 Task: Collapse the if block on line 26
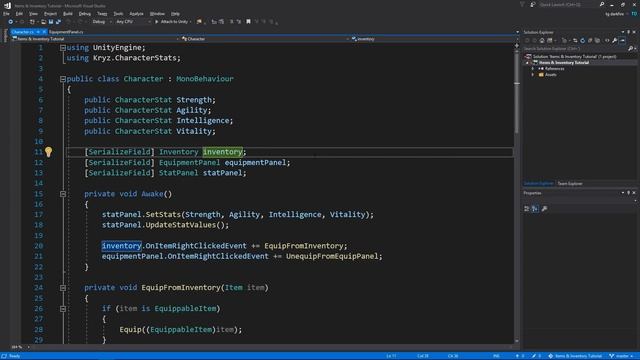pyautogui.click(x=63, y=309)
